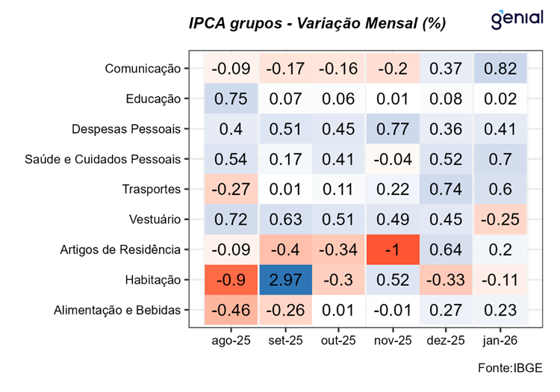Select the 0.74 Trasportes cell for dez-25
Image resolution: width=560 pixels, height=392 pixels.
[446, 189]
